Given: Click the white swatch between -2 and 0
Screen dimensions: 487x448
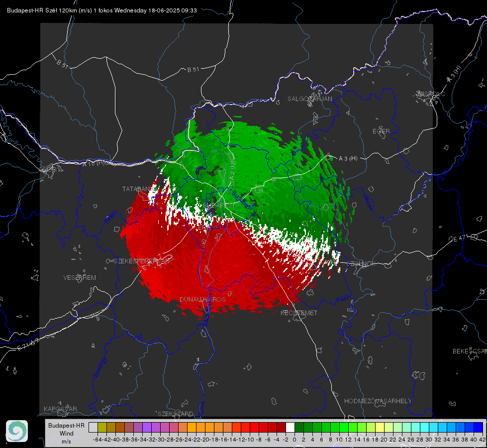Looking at the screenshot, I should tap(290, 427).
